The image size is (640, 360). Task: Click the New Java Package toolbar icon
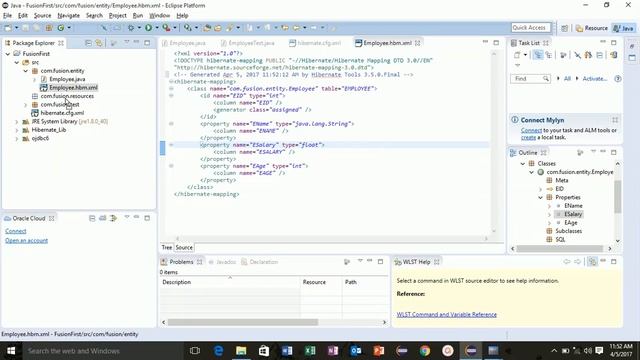click(49, 28)
